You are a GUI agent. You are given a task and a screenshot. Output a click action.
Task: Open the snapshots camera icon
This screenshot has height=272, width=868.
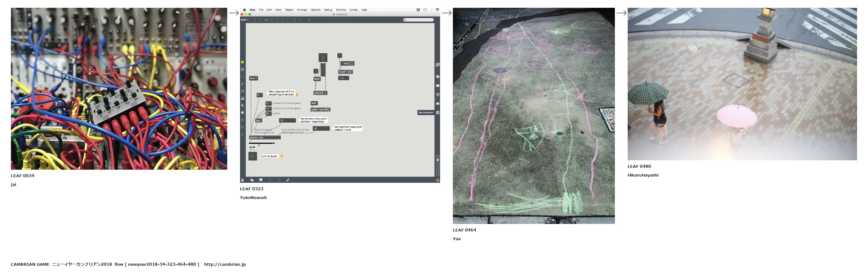(x=437, y=113)
